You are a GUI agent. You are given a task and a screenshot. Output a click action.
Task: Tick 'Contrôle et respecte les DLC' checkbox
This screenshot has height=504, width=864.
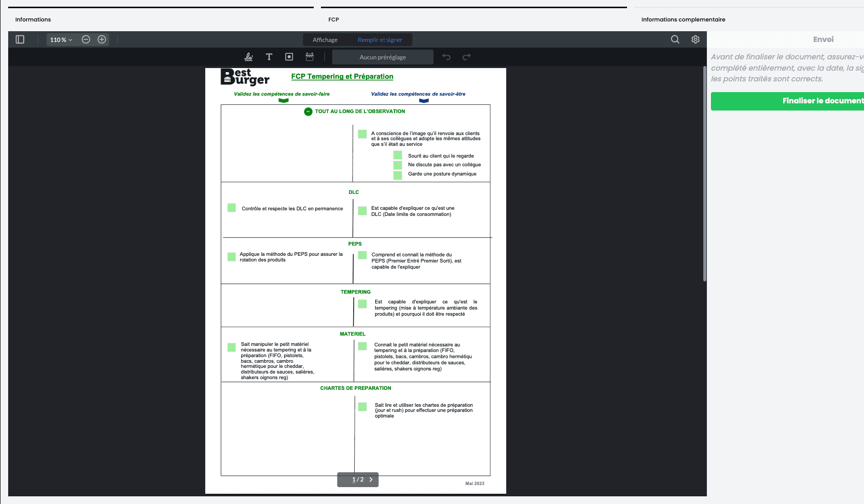pos(232,208)
